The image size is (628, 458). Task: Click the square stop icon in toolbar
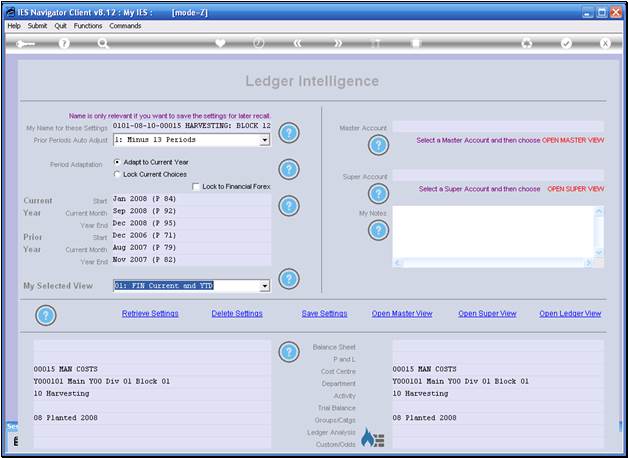[416, 43]
